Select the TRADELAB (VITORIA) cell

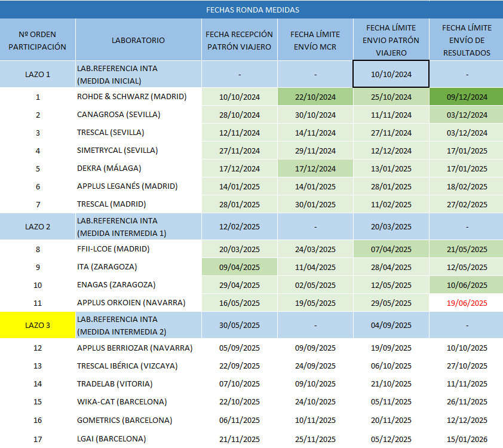[138, 383]
